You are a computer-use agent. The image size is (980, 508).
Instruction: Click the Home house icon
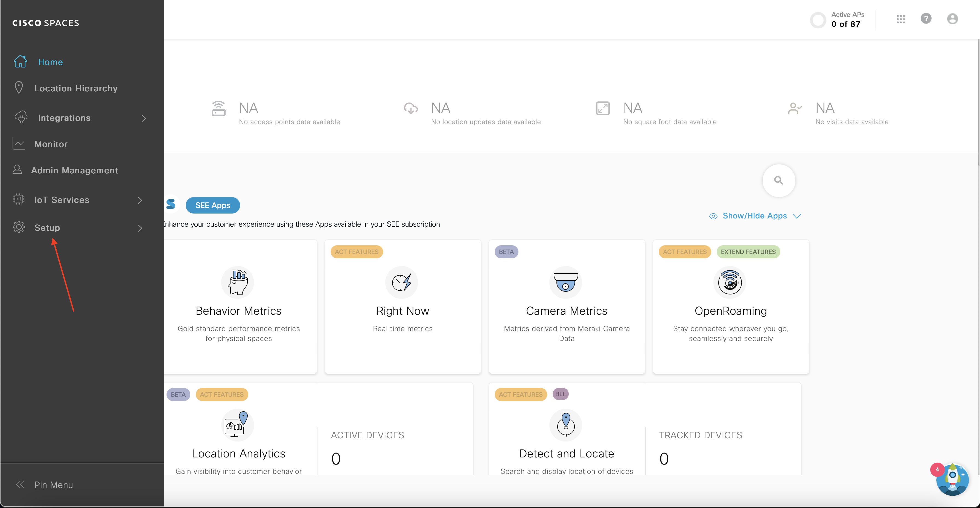pyautogui.click(x=20, y=61)
